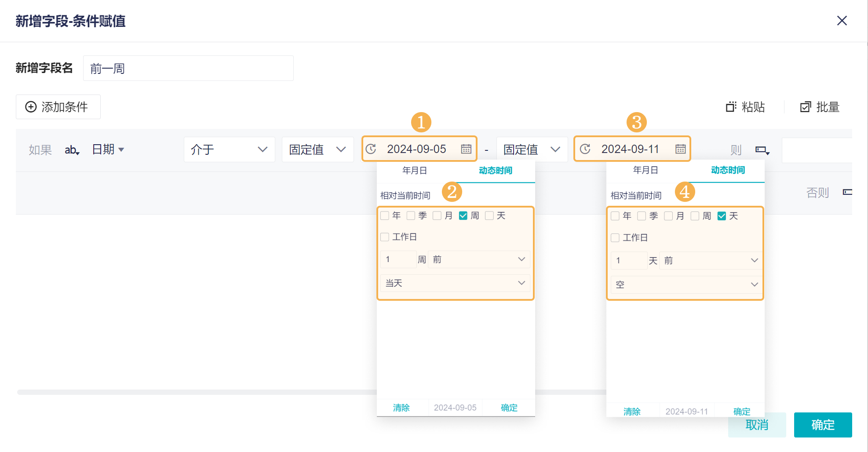Expand the 当天 dropdown in left panel

tap(455, 283)
